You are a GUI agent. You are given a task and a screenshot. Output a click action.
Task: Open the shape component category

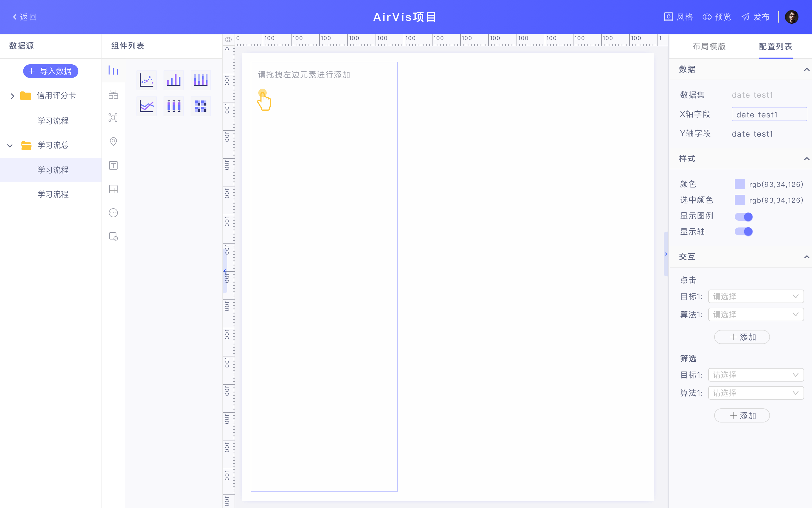[113, 237]
